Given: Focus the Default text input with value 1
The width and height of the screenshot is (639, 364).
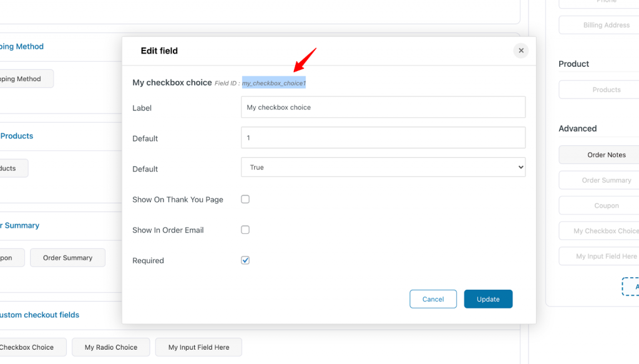Looking at the screenshot, I should click(x=383, y=138).
